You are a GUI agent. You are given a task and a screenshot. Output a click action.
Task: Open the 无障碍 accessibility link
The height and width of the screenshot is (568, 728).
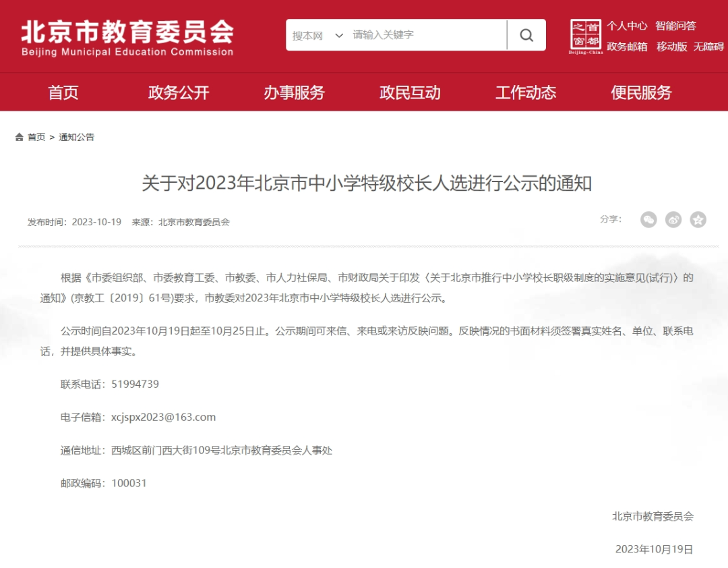(708, 47)
